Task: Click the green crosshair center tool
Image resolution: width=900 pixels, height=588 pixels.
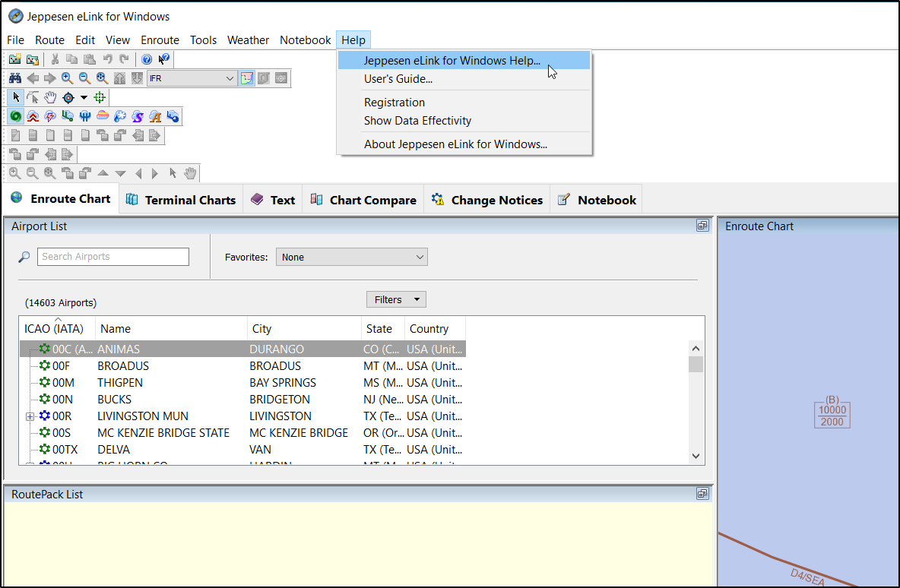Action: [x=100, y=97]
